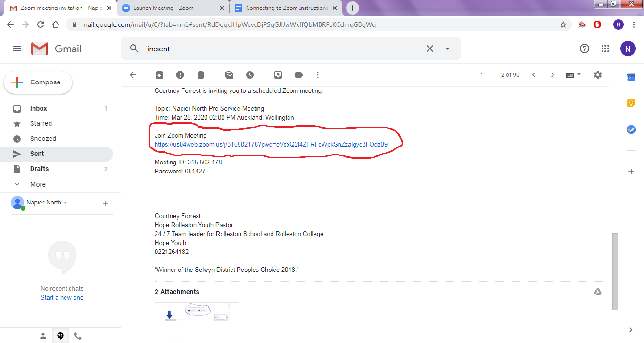Hide the side panel chevron
The height and width of the screenshot is (343, 644).
click(x=631, y=330)
